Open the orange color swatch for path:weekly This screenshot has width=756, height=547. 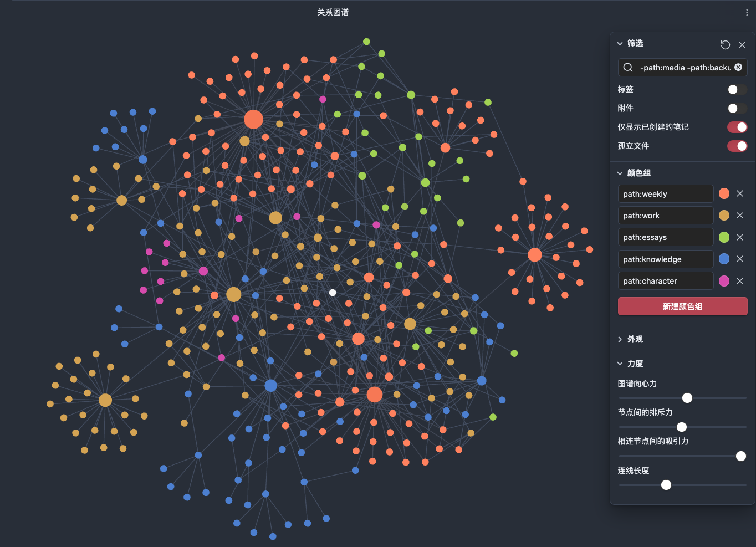(724, 193)
